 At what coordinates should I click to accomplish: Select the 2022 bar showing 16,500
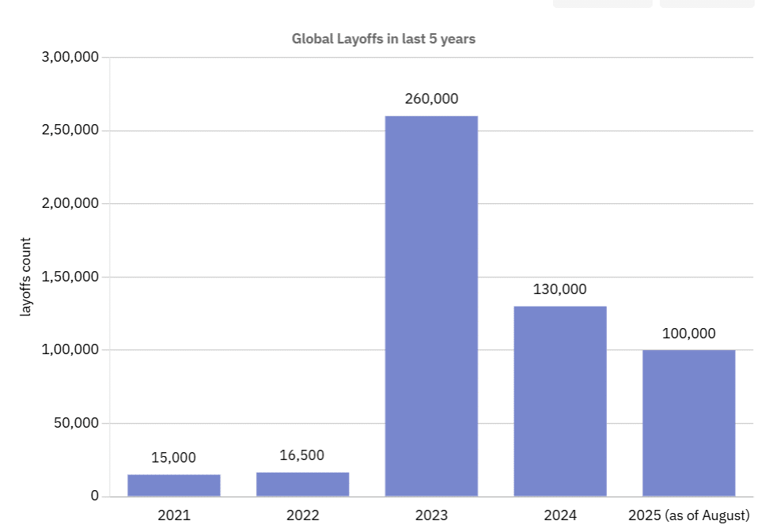[x=303, y=482]
